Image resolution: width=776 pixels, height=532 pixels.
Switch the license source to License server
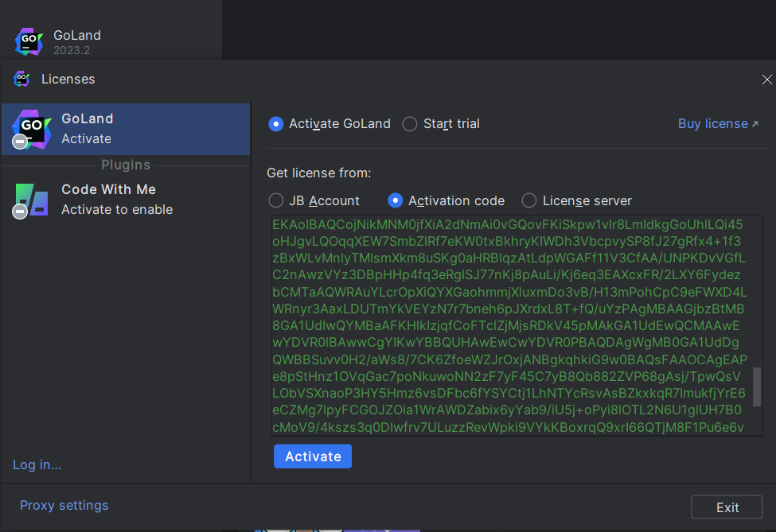coord(529,200)
